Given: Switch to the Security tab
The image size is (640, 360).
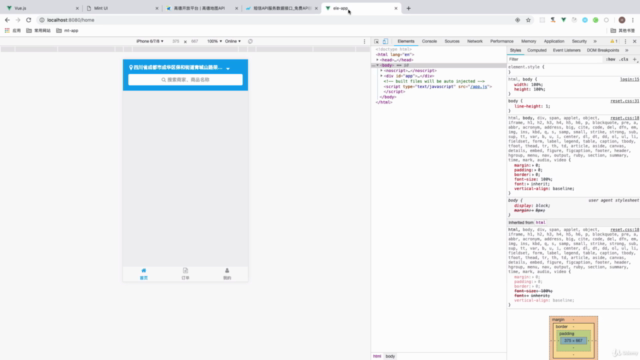Looking at the screenshot, I should click(579, 41).
